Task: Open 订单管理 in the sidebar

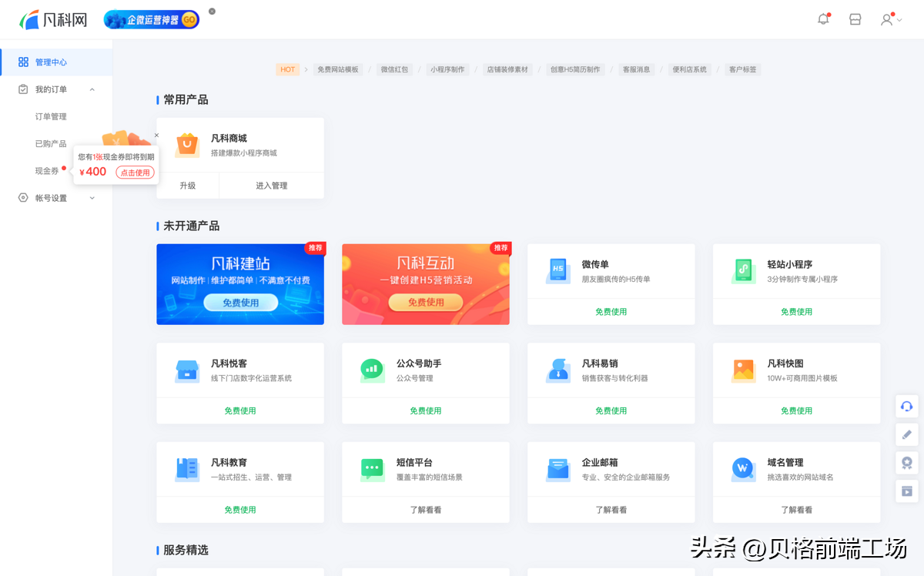Action: click(51, 117)
